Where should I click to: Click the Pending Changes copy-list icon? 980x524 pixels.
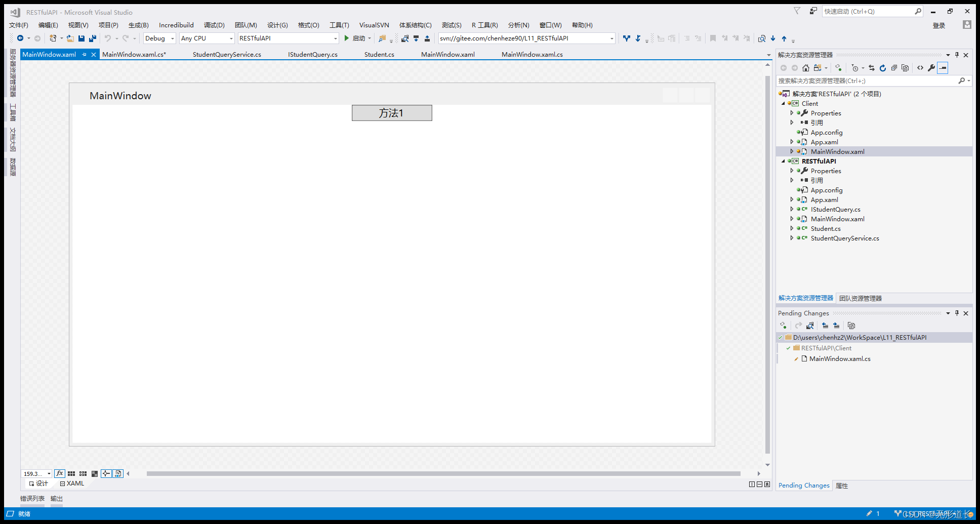pyautogui.click(x=851, y=326)
